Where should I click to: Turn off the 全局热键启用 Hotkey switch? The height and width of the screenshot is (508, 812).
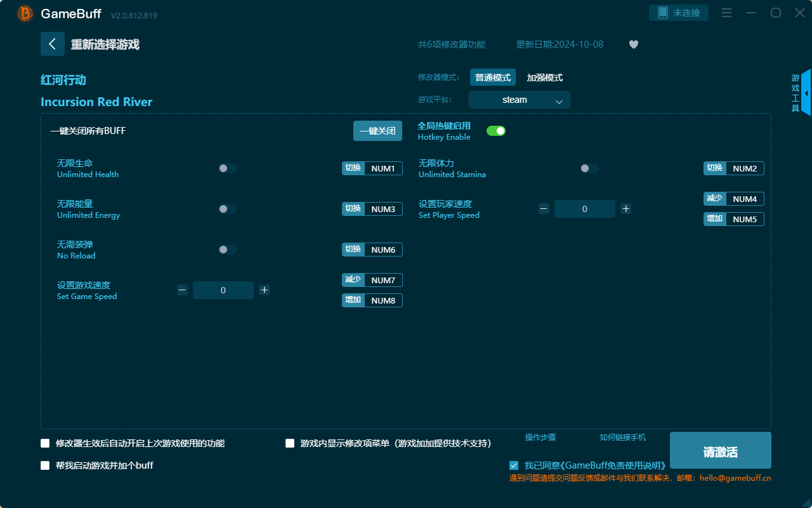coord(496,130)
